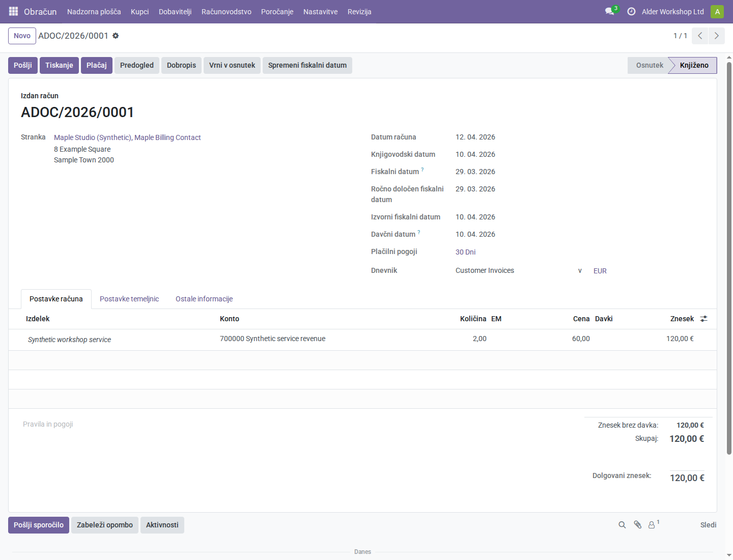
Task: Attach files with the paperclip icon
Action: 637,525
